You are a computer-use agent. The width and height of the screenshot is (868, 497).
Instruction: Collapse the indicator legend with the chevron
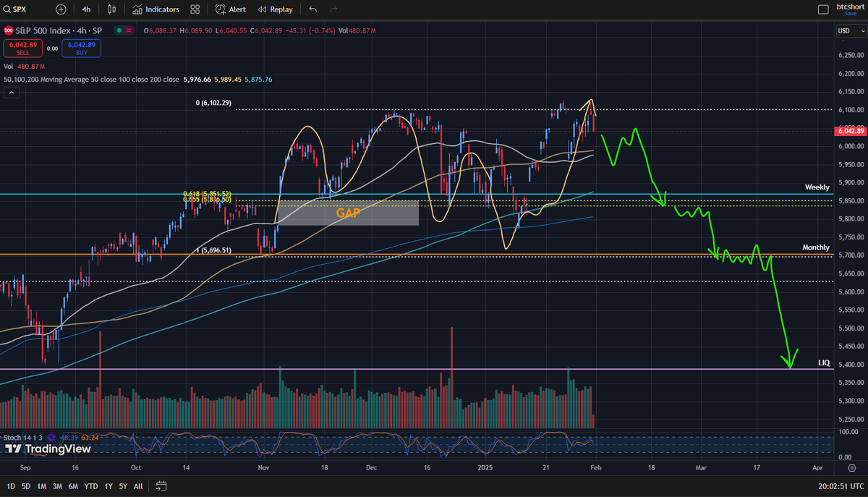[11, 93]
